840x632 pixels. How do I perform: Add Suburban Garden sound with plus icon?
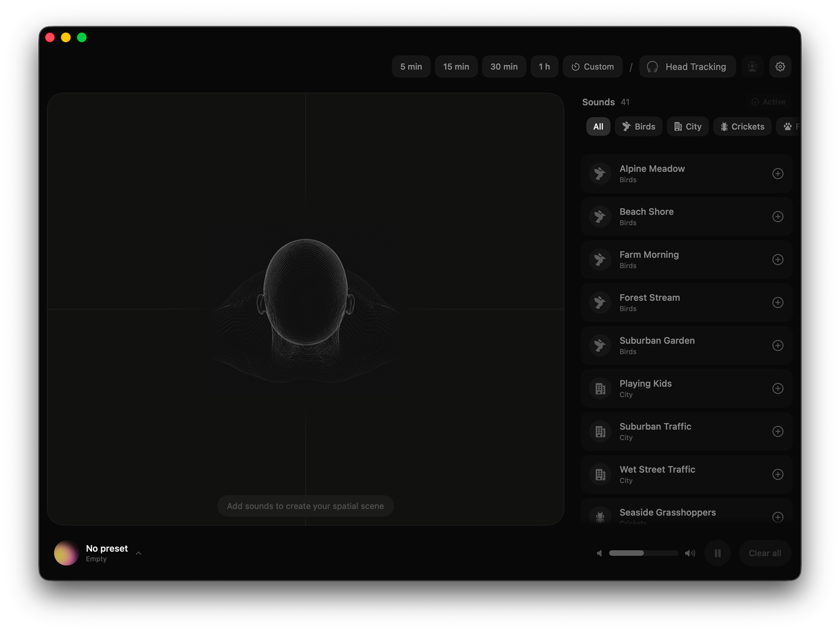point(778,346)
